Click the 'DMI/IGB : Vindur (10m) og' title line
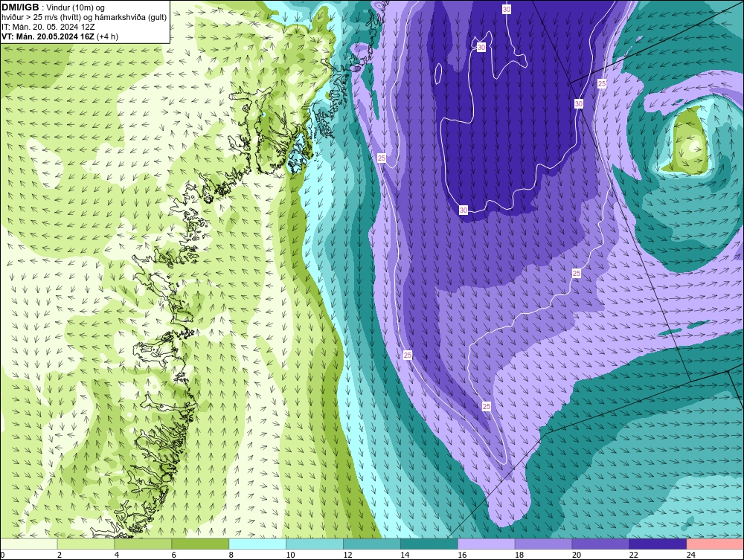The height and width of the screenshot is (560, 744). click(x=53, y=7)
